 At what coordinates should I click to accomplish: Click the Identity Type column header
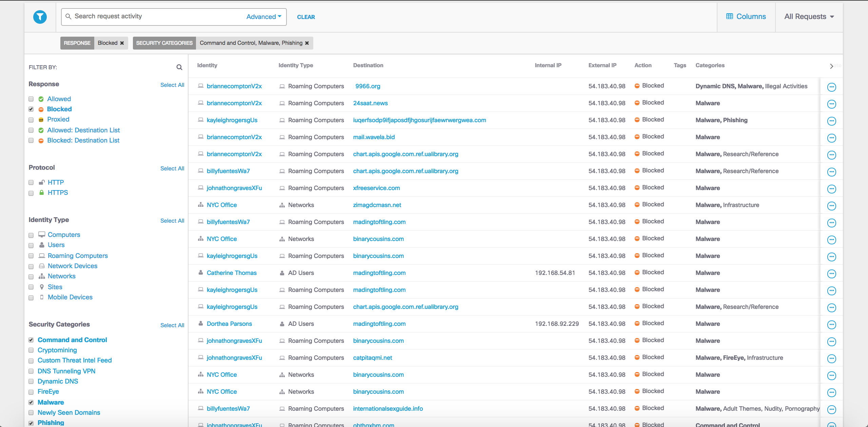pyautogui.click(x=296, y=65)
